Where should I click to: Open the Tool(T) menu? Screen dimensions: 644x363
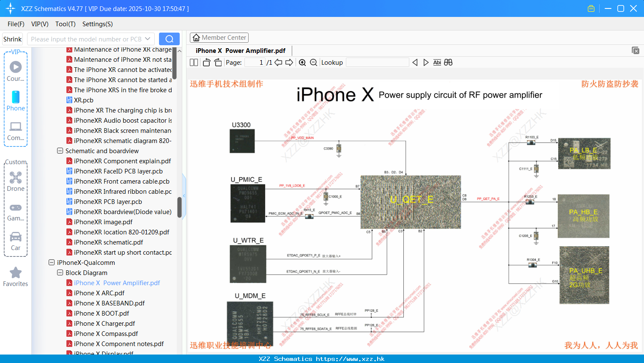66,24
